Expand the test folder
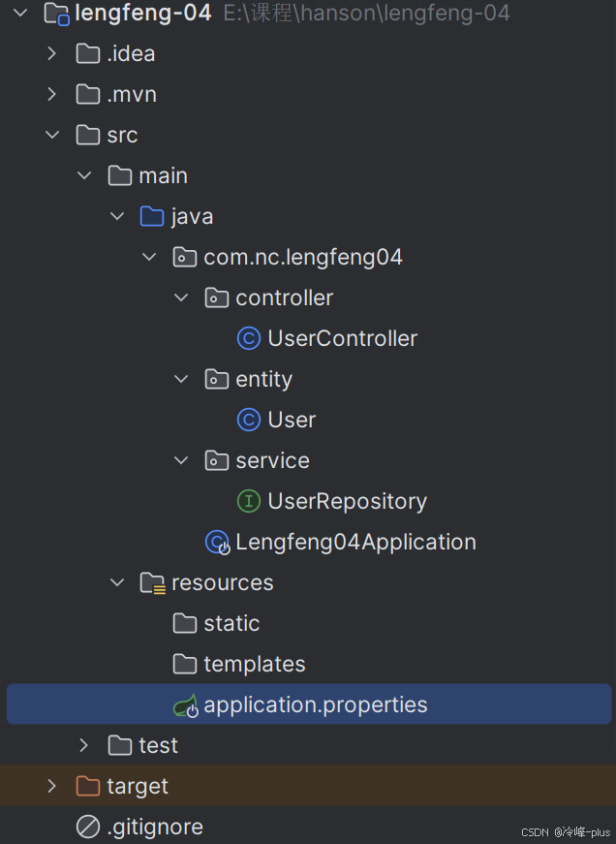 (84, 745)
